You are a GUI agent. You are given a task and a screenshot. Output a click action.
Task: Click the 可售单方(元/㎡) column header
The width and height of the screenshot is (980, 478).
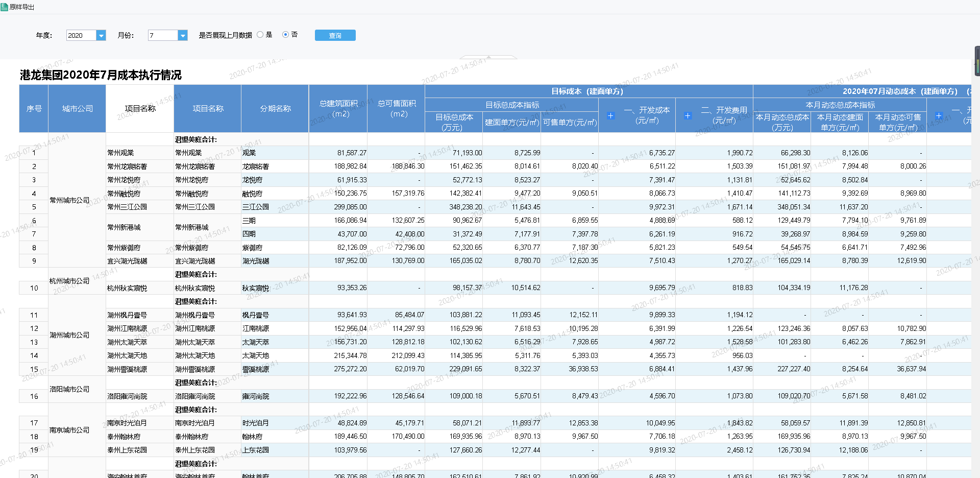570,122
